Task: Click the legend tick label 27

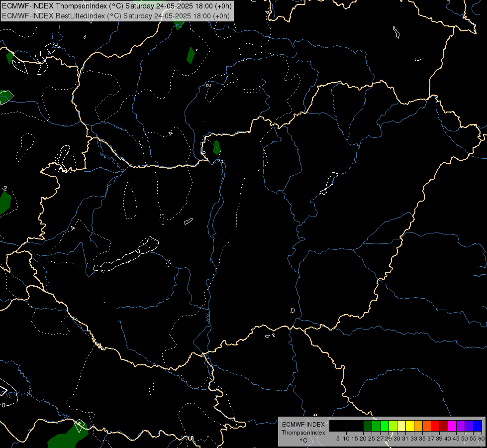Action: pyautogui.click(x=380, y=439)
